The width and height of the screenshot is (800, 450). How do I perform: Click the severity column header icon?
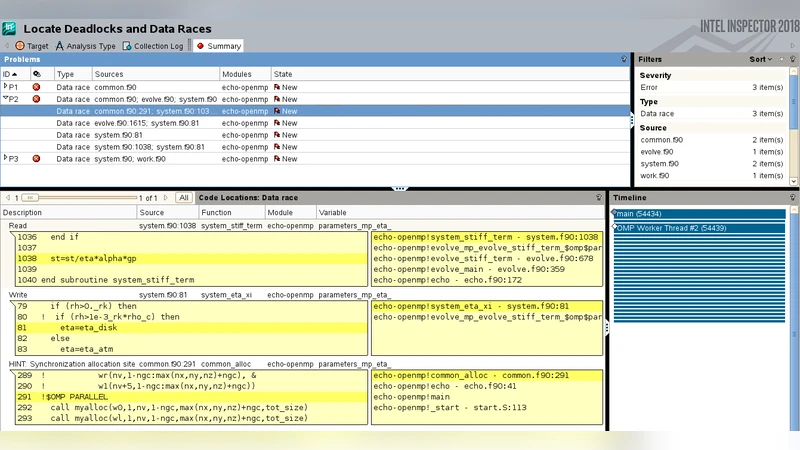tap(36, 74)
